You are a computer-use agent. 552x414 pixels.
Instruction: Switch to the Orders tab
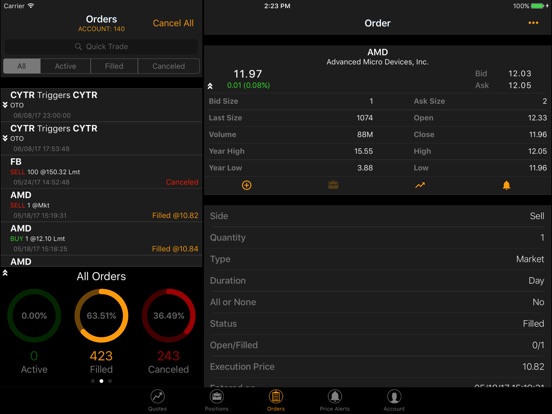(x=276, y=400)
